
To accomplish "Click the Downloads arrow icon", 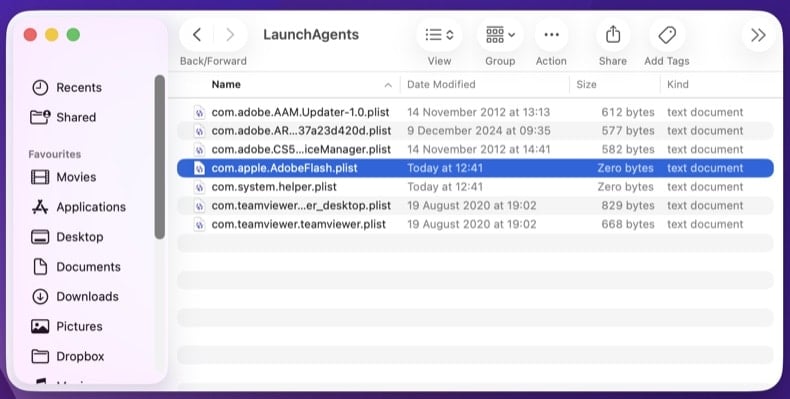I will (x=40, y=296).
